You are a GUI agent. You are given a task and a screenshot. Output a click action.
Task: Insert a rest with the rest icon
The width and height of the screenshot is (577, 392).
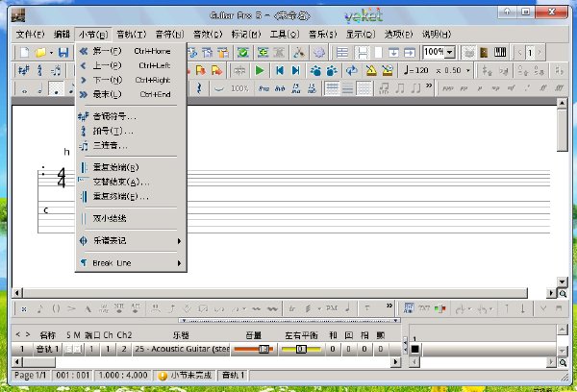(x=199, y=88)
